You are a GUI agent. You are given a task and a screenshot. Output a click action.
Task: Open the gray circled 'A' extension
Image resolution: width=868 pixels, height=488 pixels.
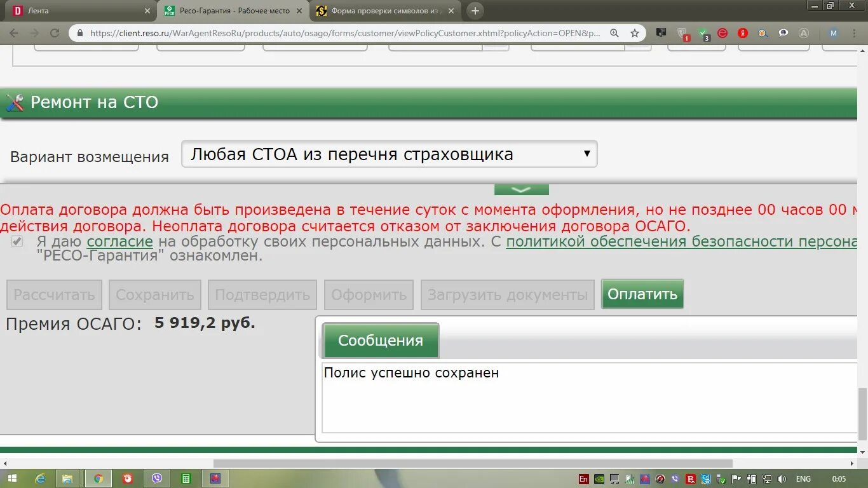point(804,33)
